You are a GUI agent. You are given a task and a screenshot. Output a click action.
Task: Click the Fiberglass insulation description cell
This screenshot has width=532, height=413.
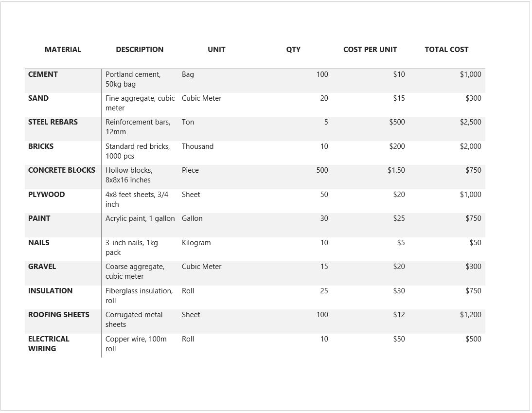pyautogui.click(x=139, y=296)
